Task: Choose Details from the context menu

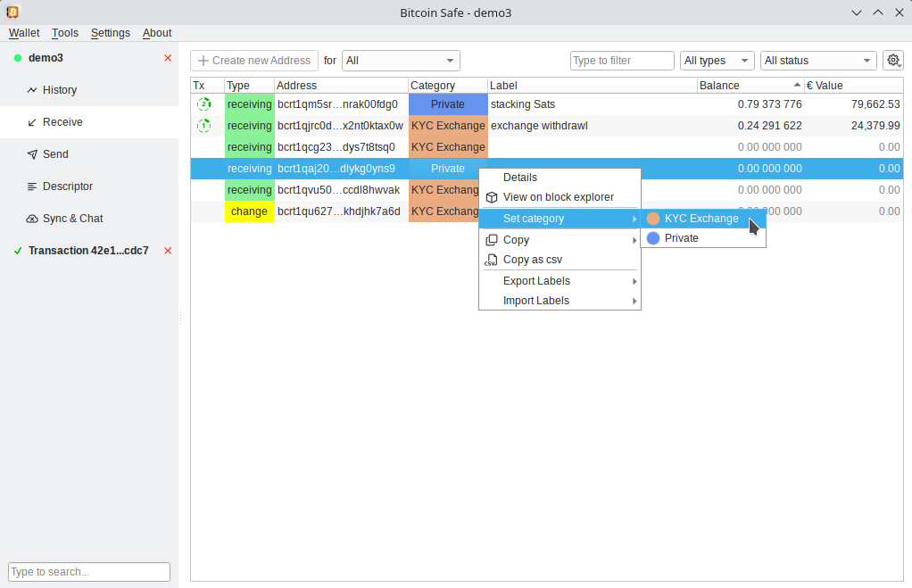Action: pyautogui.click(x=520, y=178)
